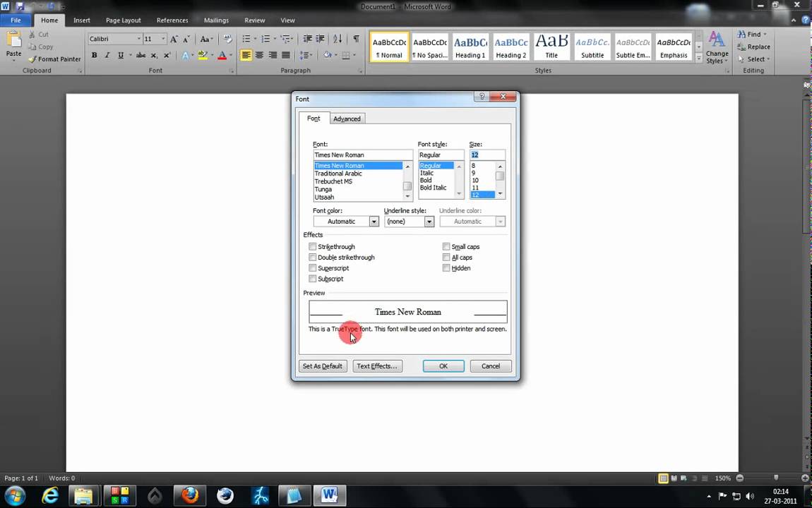
Task: Click the Clear Formatting icon
Action: click(227, 39)
